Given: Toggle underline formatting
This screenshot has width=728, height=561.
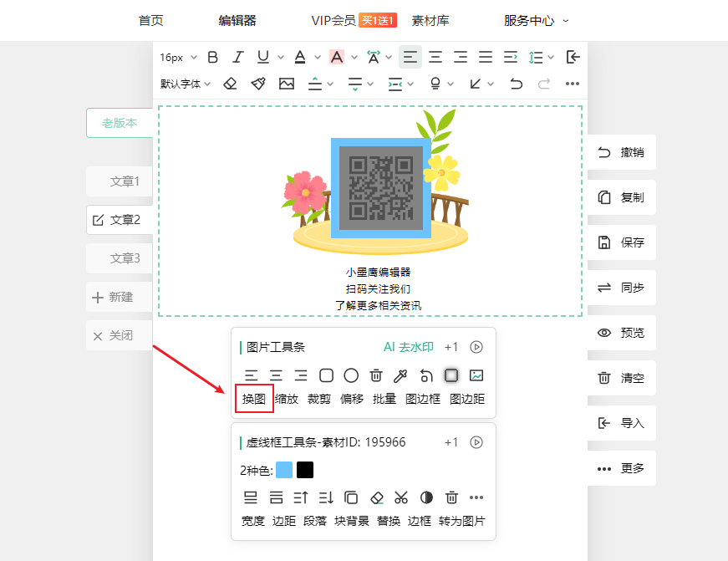Looking at the screenshot, I should (x=263, y=57).
